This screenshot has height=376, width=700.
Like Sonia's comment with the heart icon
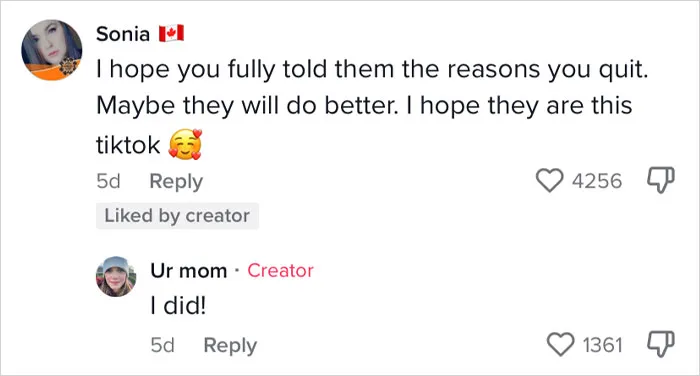[x=549, y=180]
